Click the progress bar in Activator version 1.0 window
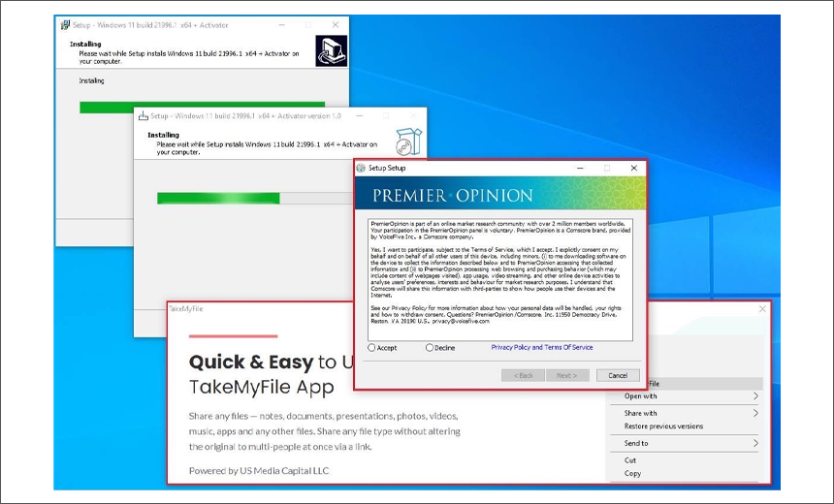The width and height of the screenshot is (834, 504). (255, 199)
